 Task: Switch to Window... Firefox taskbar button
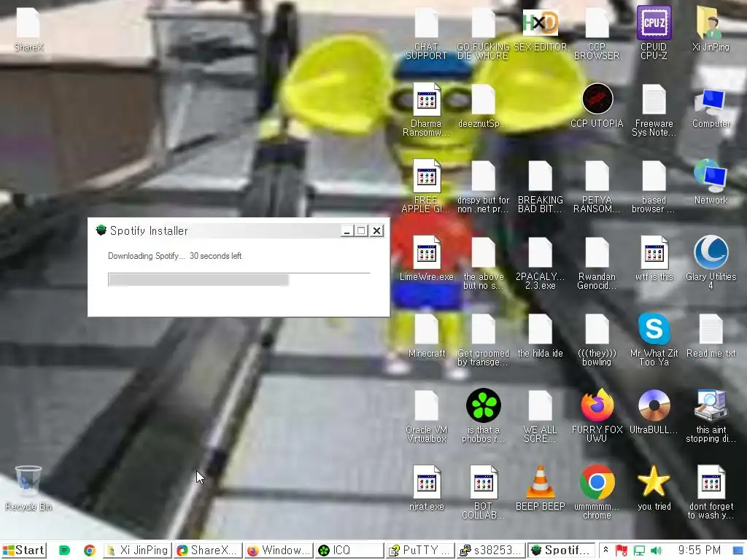pos(279,551)
